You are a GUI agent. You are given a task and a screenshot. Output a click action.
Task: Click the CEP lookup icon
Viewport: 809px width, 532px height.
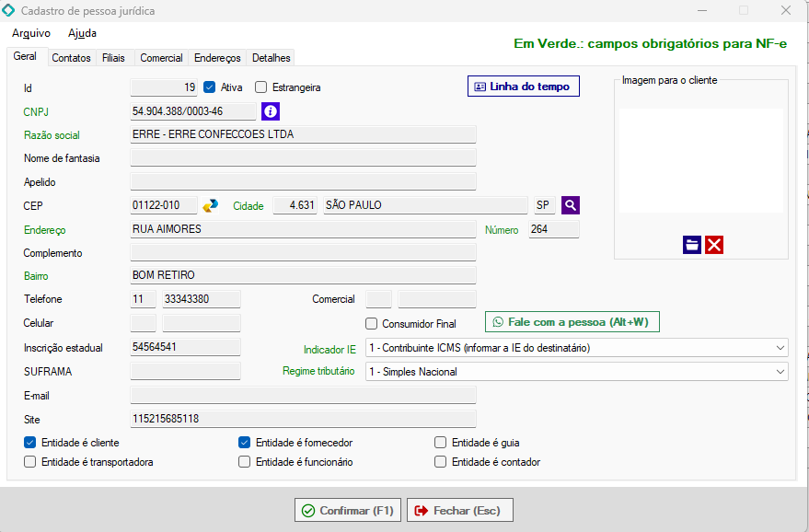tap(211, 205)
